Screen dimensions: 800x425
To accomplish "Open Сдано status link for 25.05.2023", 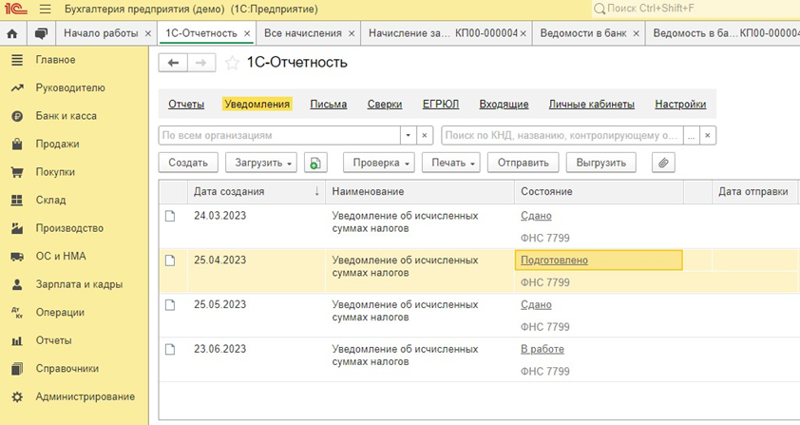I will tap(536, 305).
